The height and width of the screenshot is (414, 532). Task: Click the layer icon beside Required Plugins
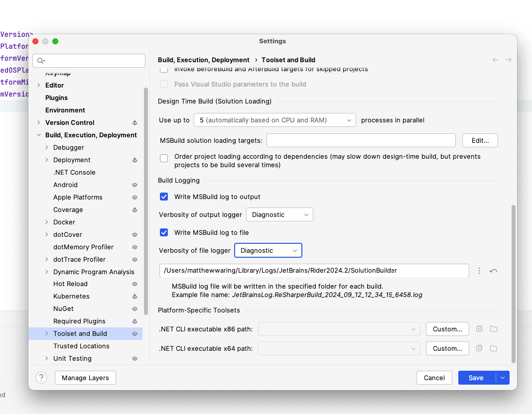click(x=134, y=321)
